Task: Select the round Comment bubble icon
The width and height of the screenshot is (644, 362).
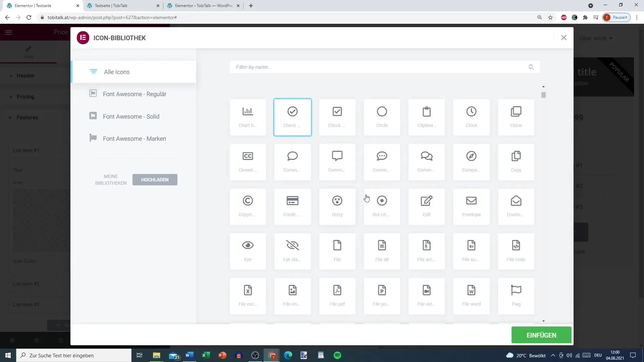Action: [292, 162]
